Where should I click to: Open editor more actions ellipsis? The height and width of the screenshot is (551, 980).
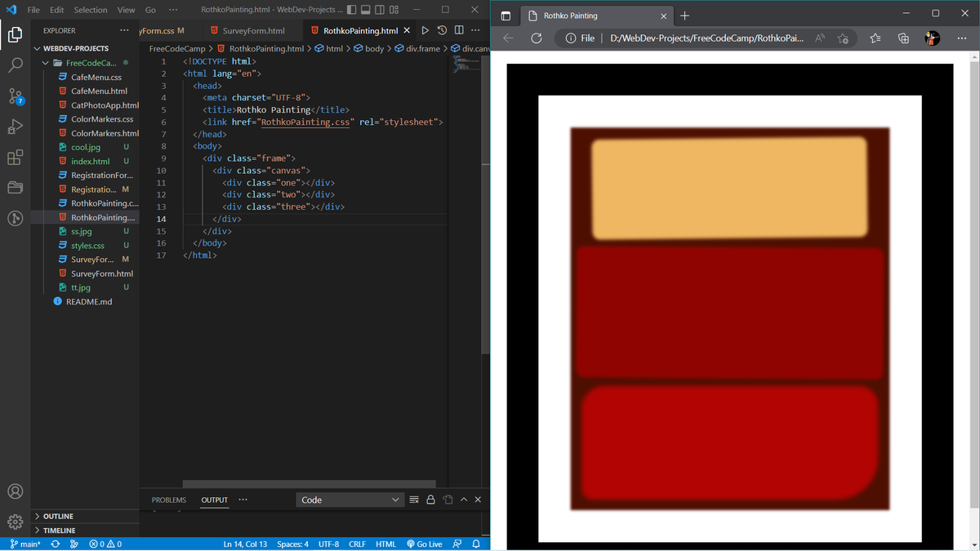pos(474,30)
